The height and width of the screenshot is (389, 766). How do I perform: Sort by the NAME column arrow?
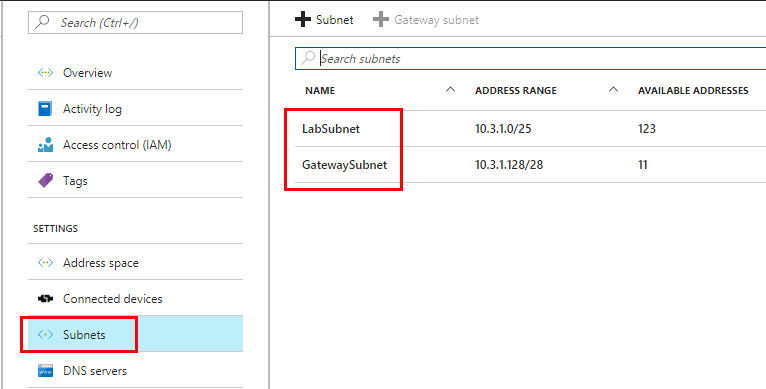coord(451,89)
